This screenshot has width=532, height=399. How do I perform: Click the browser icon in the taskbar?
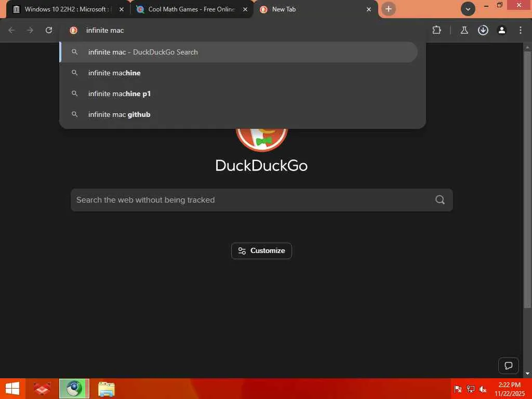point(74,389)
